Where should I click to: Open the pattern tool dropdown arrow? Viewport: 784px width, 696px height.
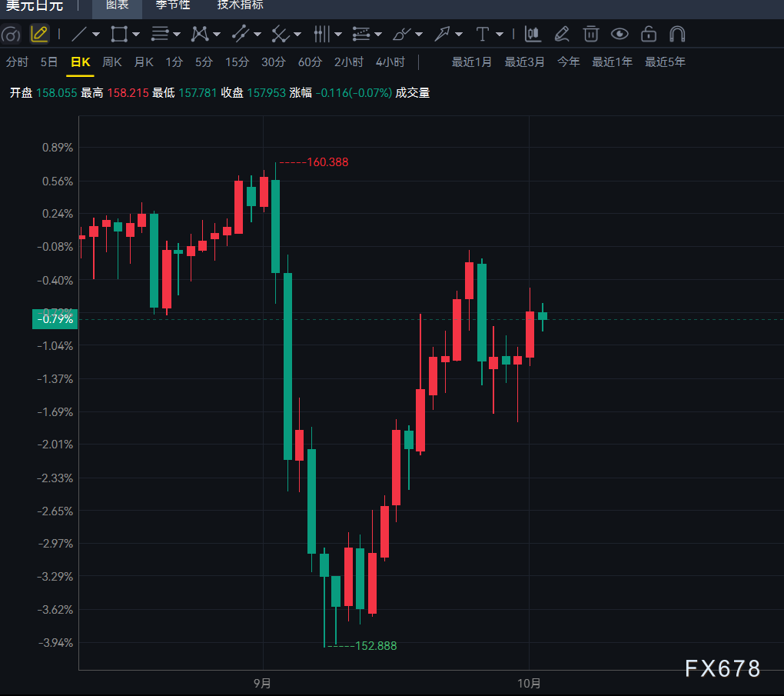[217, 35]
